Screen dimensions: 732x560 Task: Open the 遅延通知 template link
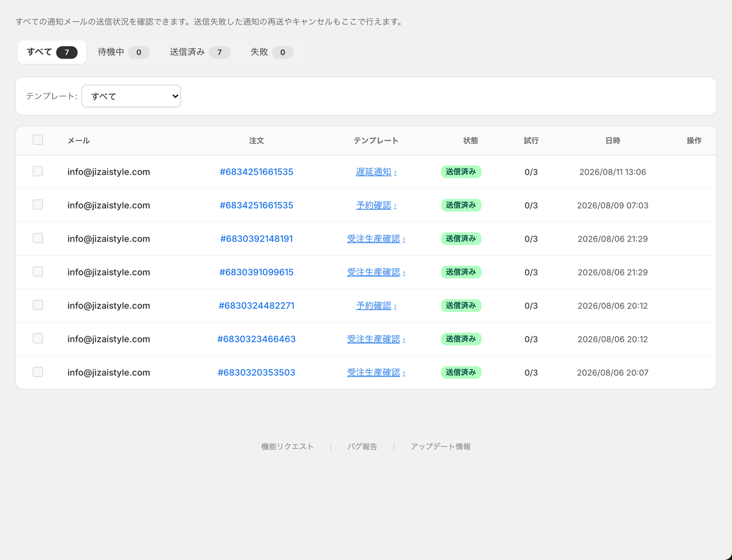(376, 172)
